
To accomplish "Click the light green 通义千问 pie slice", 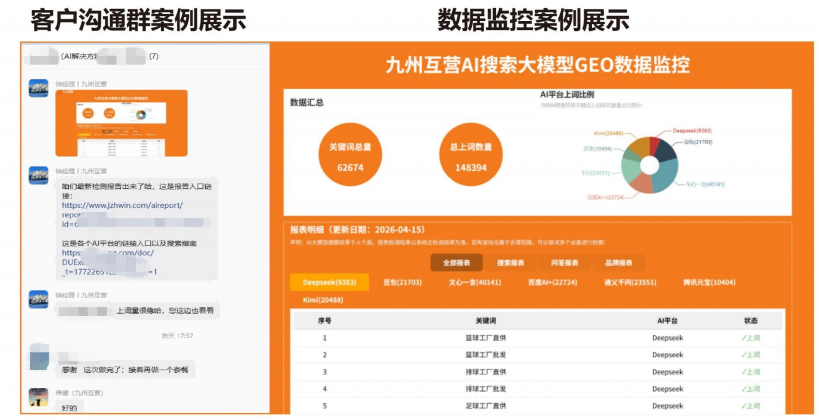I will [x=630, y=169].
